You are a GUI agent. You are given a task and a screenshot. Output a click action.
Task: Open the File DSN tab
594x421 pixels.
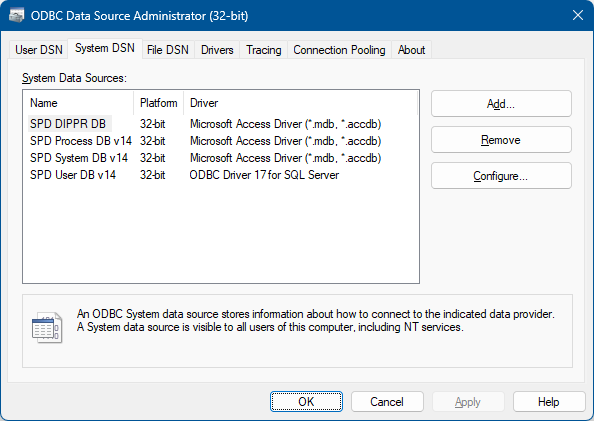click(x=168, y=50)
